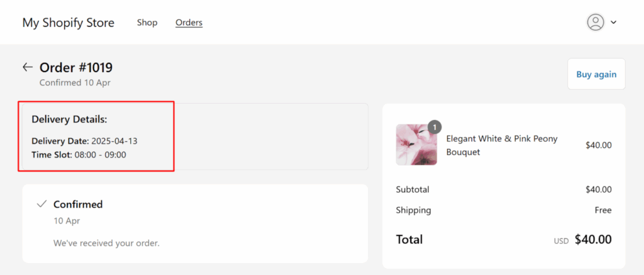The height and width of the screenshot is (275, 644).
Task: Open the Shop navigation link
Action: [x=147, y=23]
